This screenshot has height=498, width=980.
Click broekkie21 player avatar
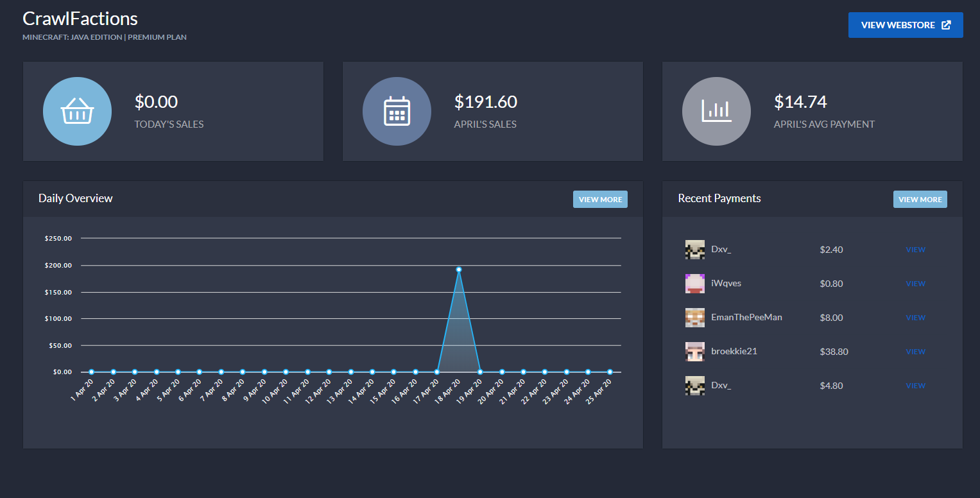pos(695,352)
